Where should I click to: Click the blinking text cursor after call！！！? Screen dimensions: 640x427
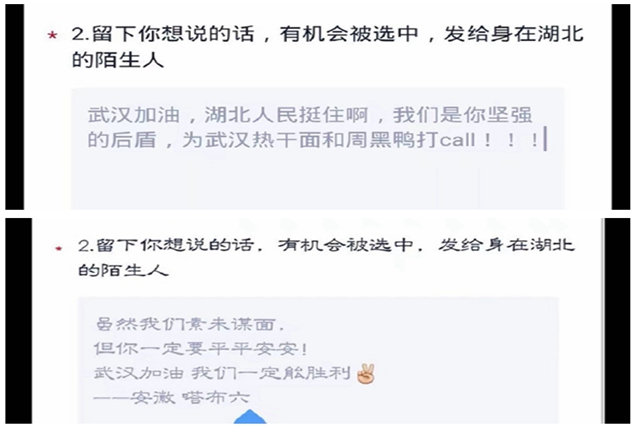pyautogui.click(x=545, y=140)
